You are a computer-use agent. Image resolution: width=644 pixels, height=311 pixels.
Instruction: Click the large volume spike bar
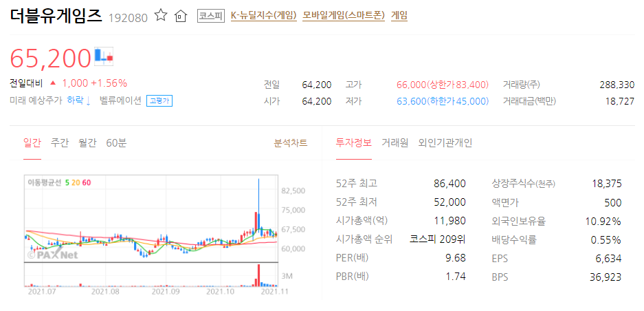tap(258, 275)
